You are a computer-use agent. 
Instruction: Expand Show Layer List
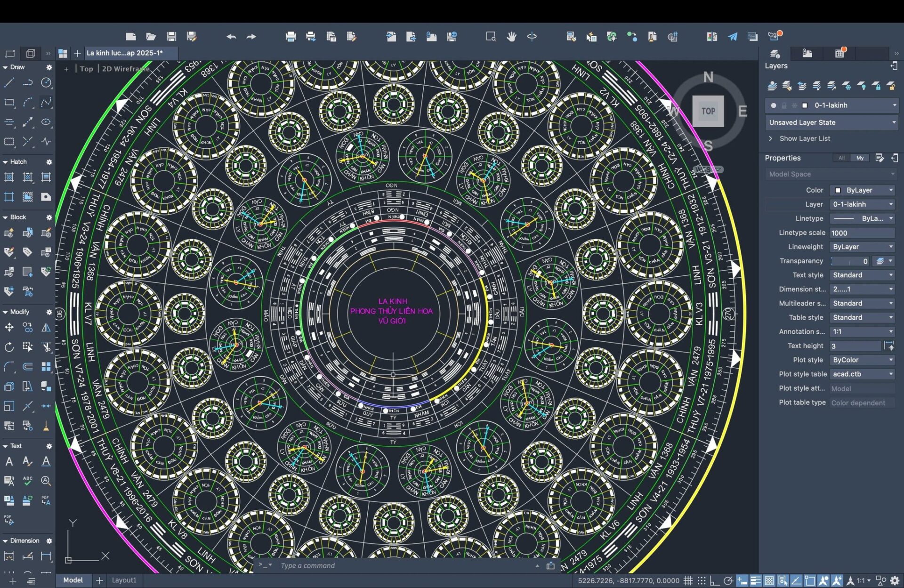pyautogui.click(x=804, y=138)
